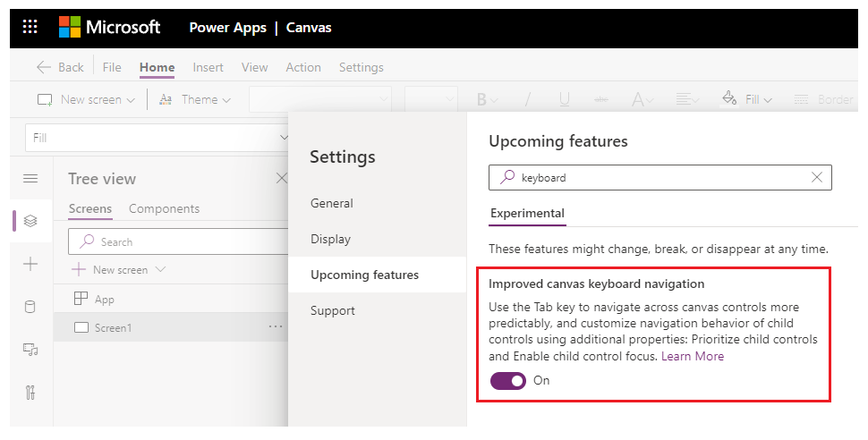Click the Microsoft logo

tap(109, 27)
